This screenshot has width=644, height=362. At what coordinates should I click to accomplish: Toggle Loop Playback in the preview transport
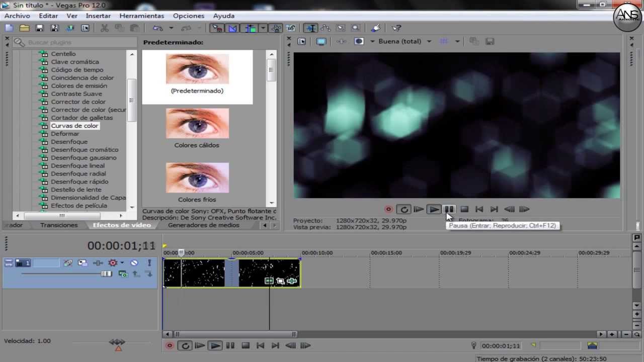[404, 209]
